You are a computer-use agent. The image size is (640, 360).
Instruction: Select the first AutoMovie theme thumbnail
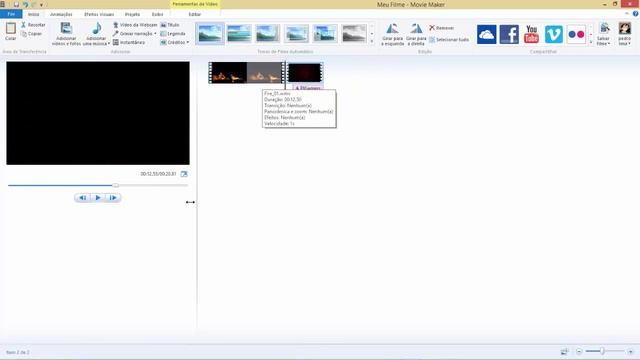point(210,33)
